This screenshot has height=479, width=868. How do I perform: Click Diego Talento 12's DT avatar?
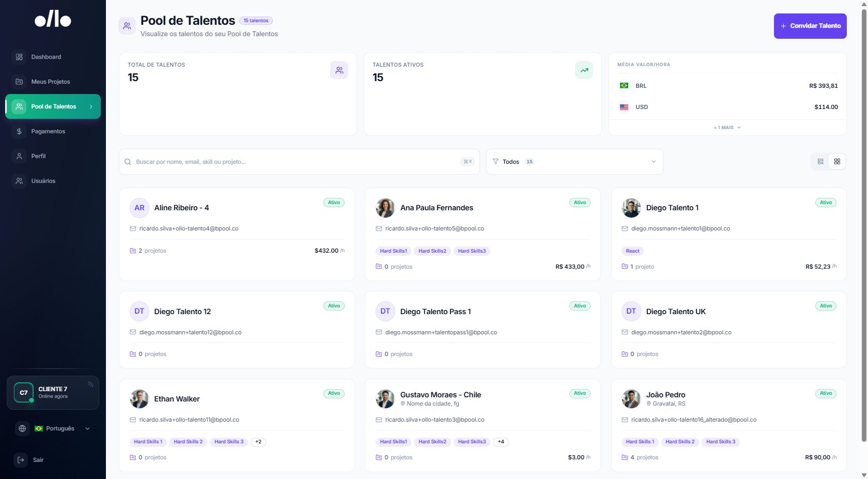point(139,312)
